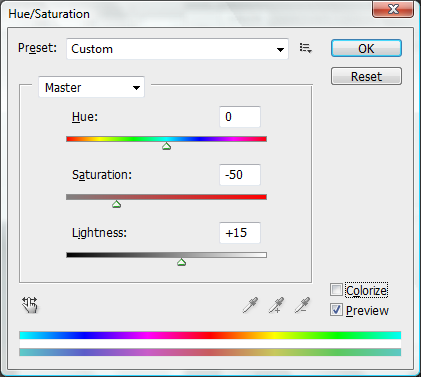Click the OK button

click(366, 48)
